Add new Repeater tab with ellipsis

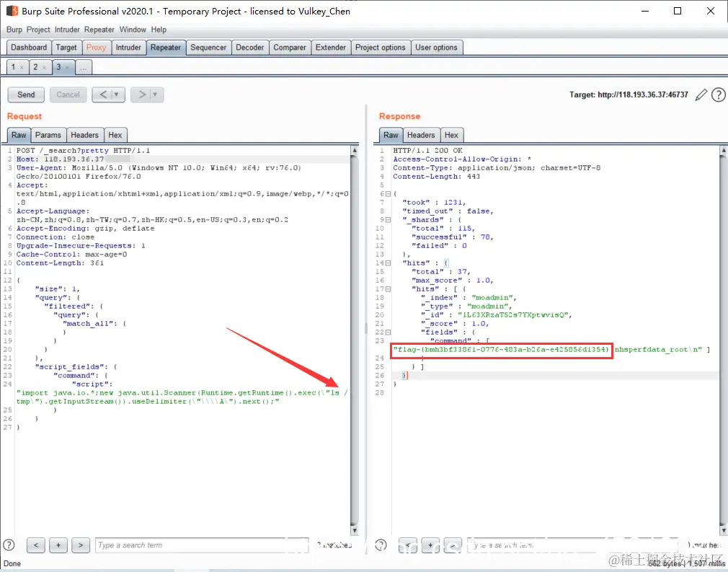coord(83,67)
